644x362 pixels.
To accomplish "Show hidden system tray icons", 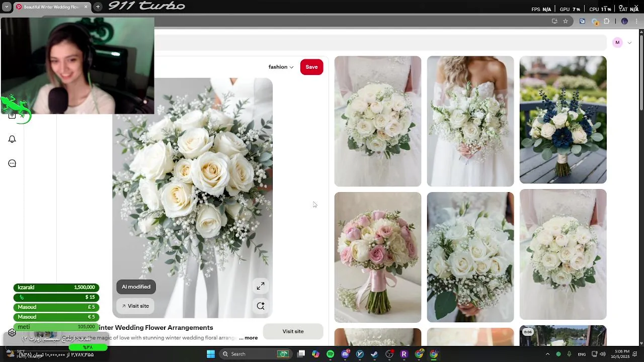I will tap(548, 354).
